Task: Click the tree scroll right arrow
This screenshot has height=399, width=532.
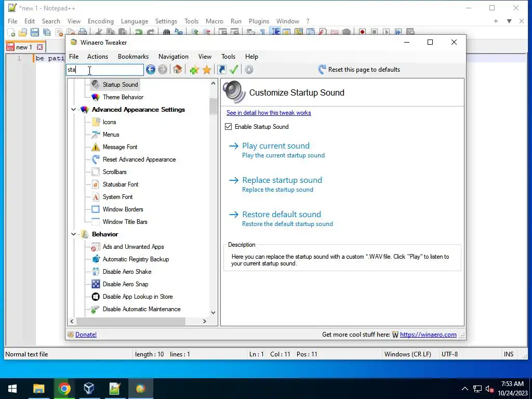Action: [x=204, y=321]
